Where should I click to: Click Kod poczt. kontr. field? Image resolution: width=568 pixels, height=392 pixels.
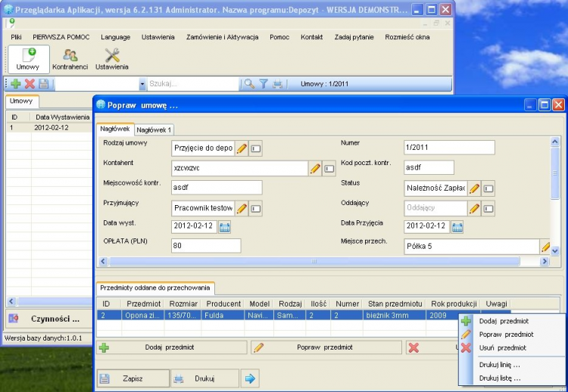coord(429,167)
